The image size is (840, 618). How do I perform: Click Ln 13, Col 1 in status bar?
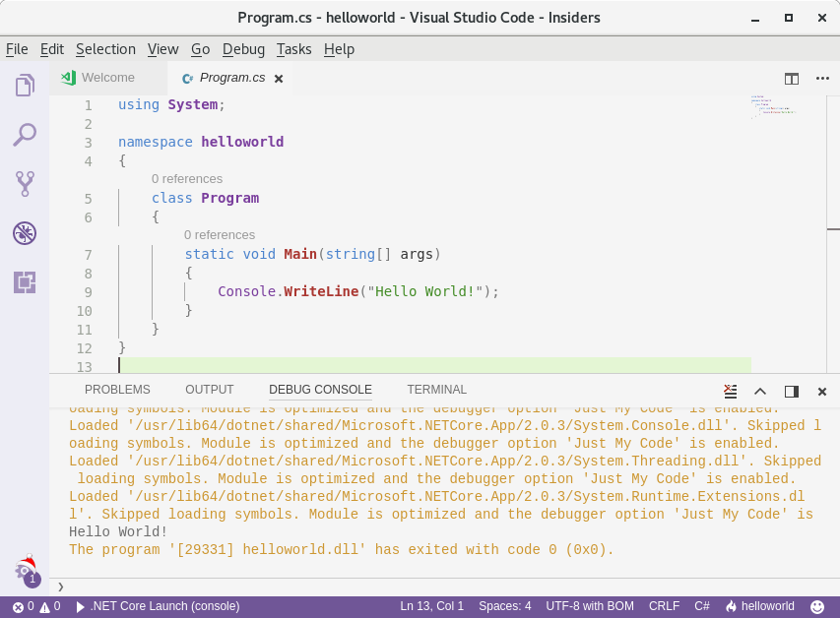click(431, 606)
